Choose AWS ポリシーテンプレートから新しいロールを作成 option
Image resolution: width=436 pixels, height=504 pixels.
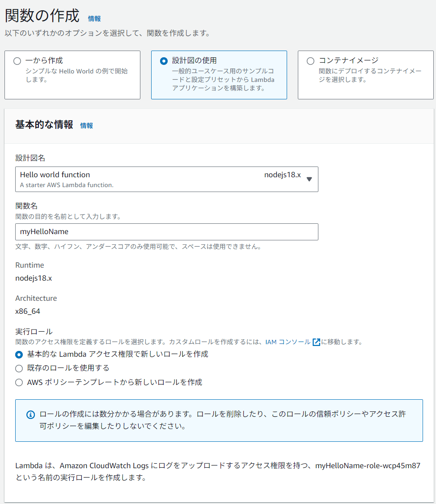click(19, 383)
